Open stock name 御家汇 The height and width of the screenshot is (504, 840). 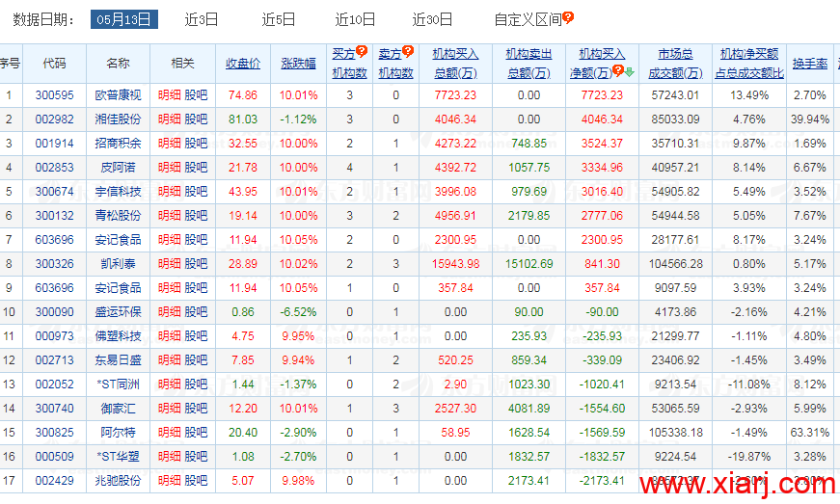[x=118, y=409]
